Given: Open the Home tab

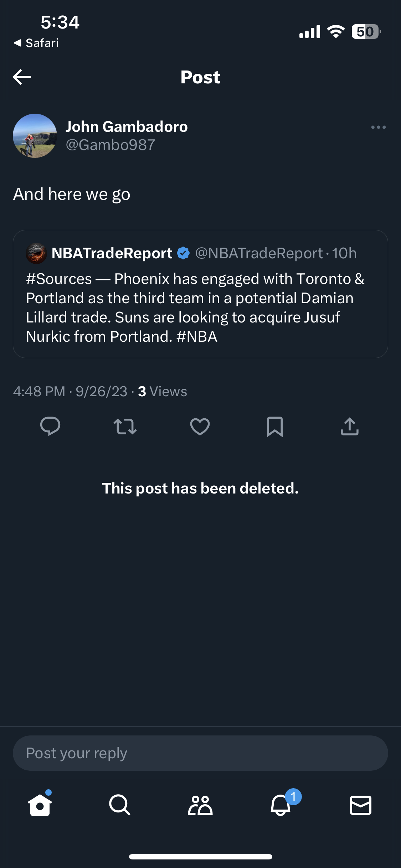Looking at the screenshot, I should (40, 805).
